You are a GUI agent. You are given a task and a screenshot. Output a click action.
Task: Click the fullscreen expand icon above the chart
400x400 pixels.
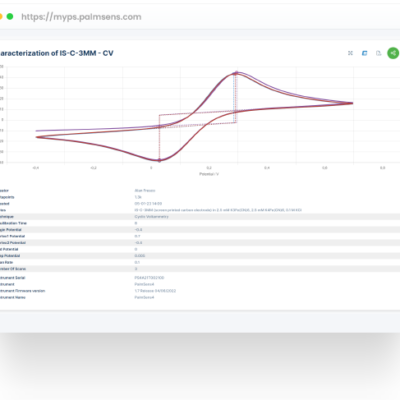[x=350, y=53]
